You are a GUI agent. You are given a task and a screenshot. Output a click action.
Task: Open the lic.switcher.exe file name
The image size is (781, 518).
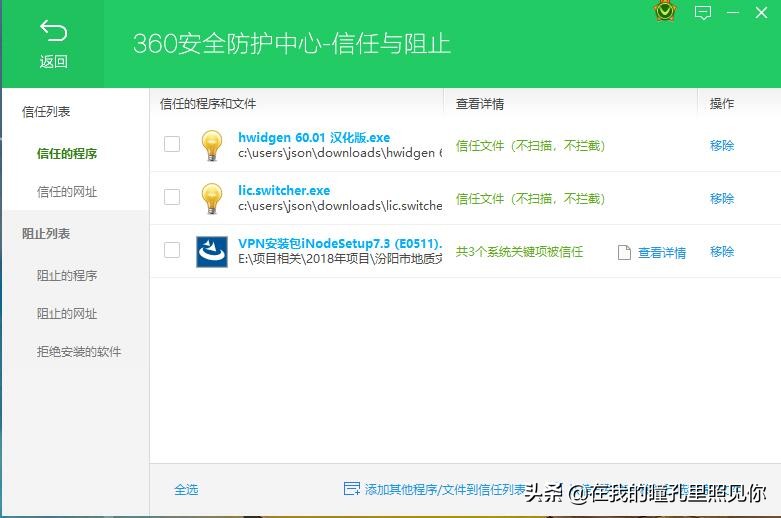pos(284,190)
